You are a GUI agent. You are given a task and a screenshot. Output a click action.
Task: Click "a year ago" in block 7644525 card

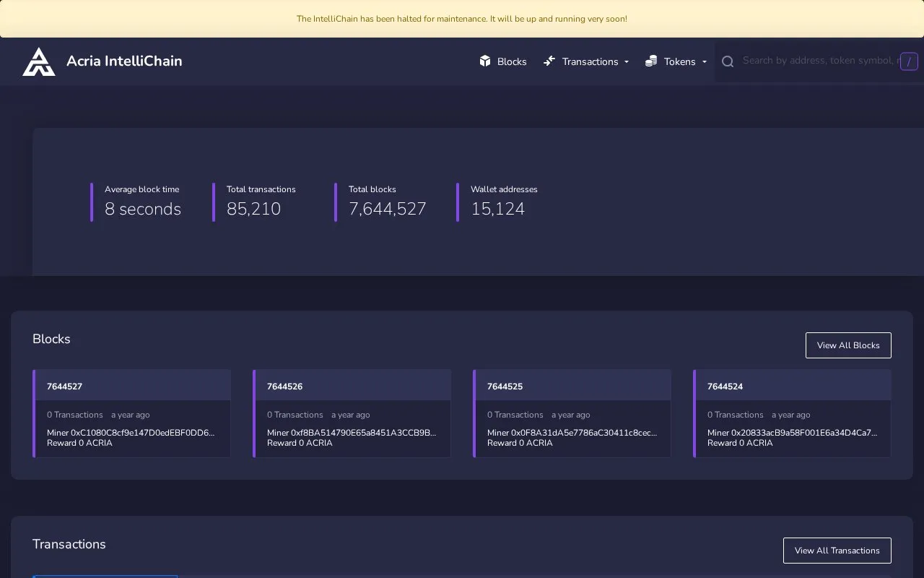(570, 415)
